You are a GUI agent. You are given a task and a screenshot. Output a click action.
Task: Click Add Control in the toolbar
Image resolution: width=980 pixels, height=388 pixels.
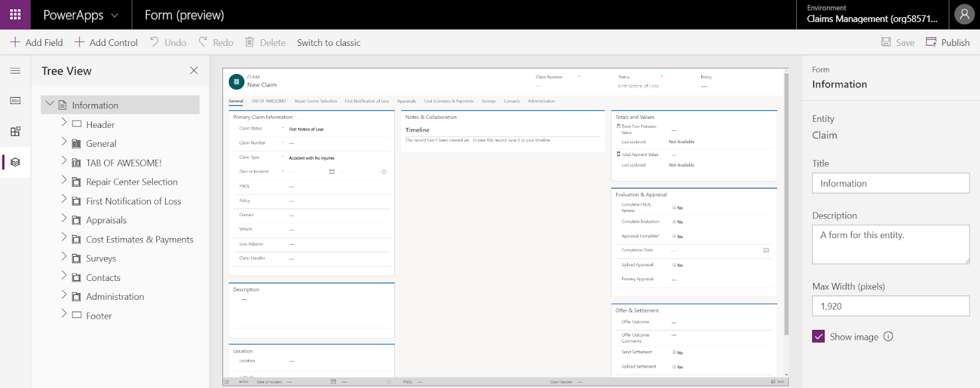tap(106, 42)
